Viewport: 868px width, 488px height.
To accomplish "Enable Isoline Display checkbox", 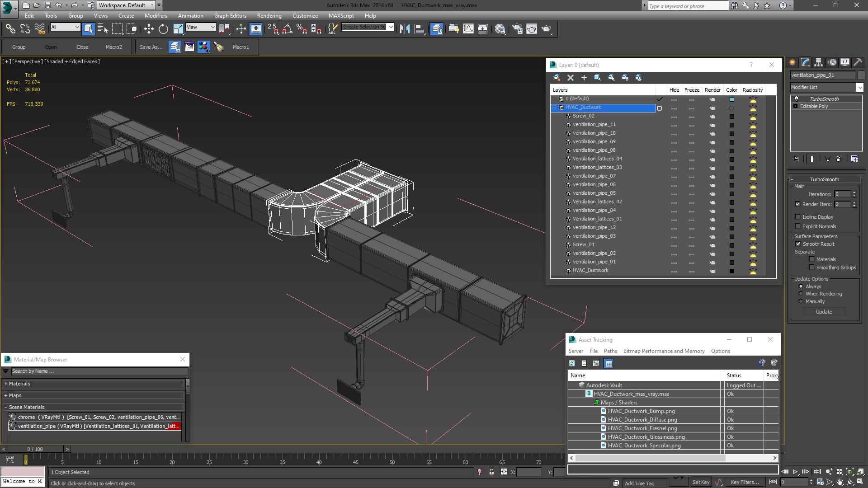I will click(x=798, y=217).
